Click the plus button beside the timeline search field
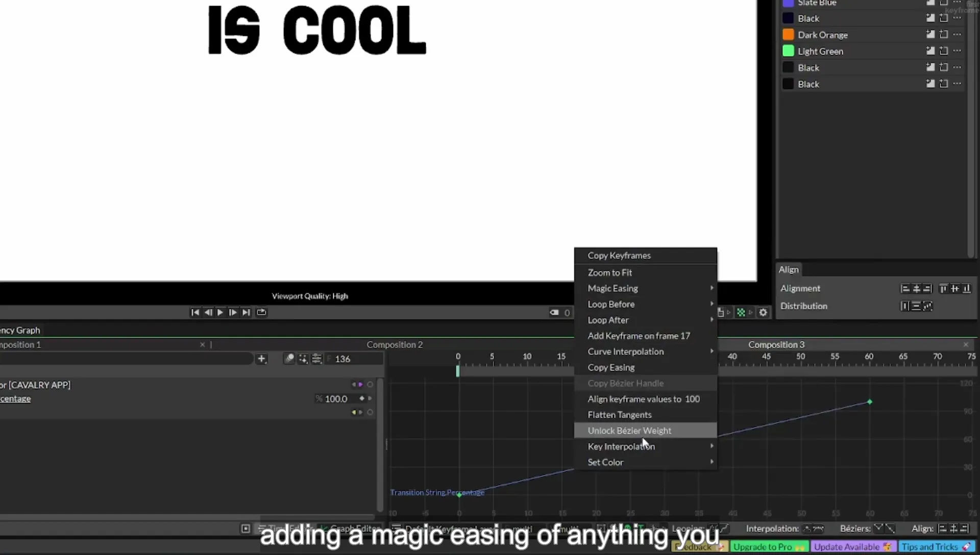The height and width of the screenshot is (555, 980). pyautogui.click(x=261, y=359)
